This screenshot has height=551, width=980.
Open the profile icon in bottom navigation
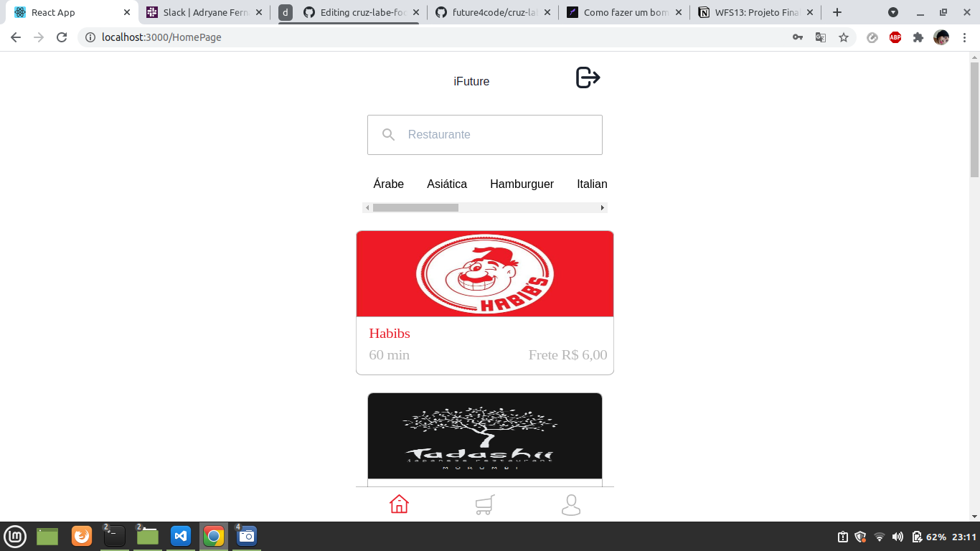point(570,504)
